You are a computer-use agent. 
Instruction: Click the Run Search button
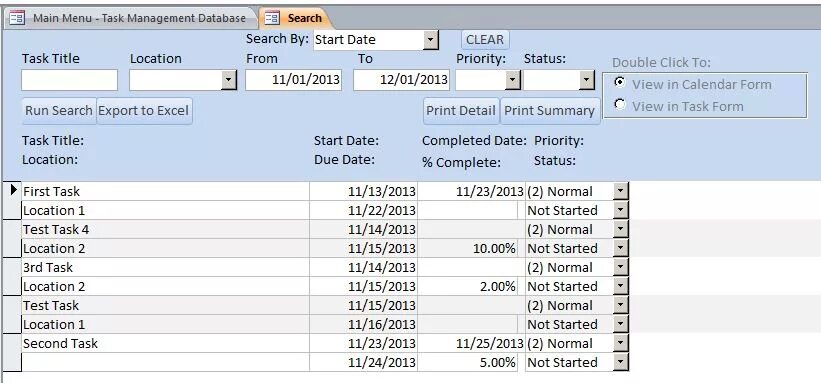pyautogui.click(x=59, y=111)
